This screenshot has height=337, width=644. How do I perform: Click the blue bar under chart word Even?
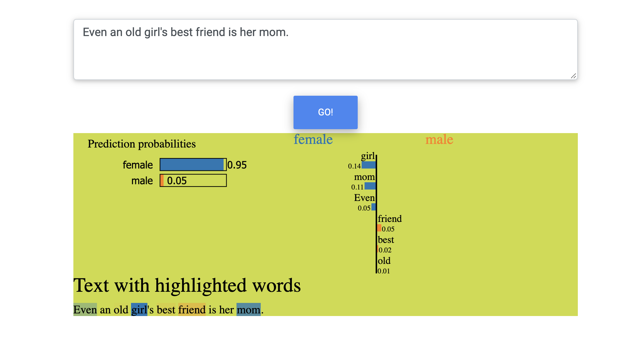point(373,207)
